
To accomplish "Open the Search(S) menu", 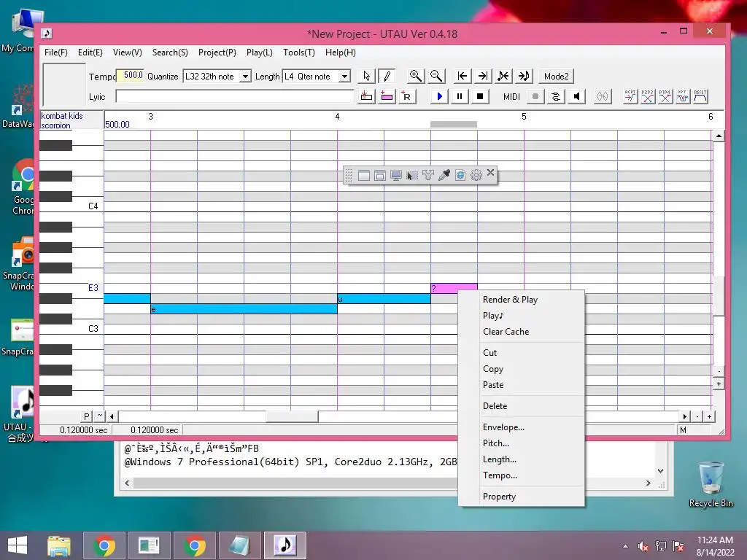I will [170, 52].
